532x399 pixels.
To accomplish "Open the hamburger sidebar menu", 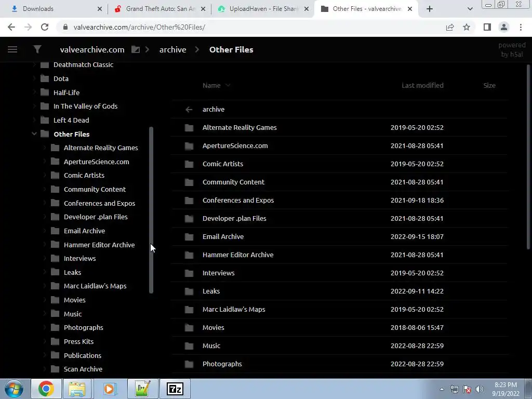I will pyautogui.click(x=12, y=49).
